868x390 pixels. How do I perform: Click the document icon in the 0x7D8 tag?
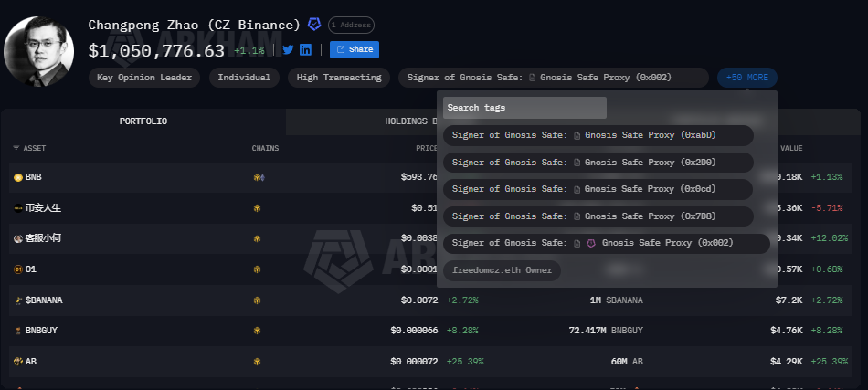pyautogui.click(x=577, y=216)
